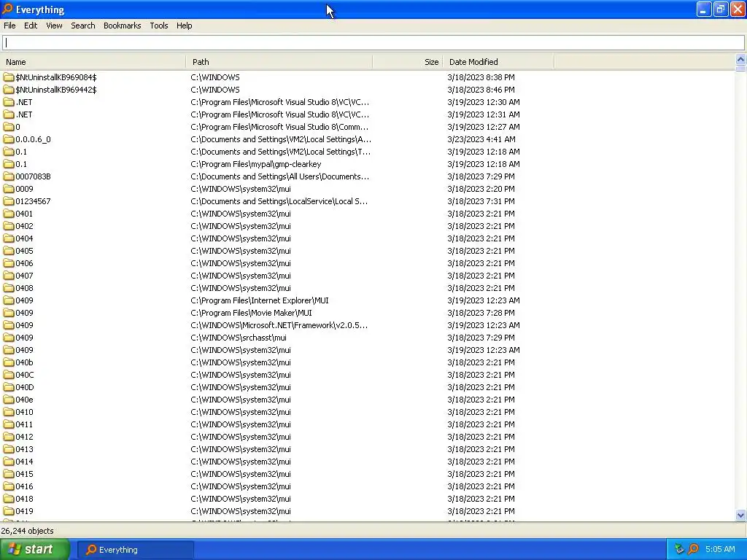Click date 3/23/2023 4:41 AM

tap(481, 139)
